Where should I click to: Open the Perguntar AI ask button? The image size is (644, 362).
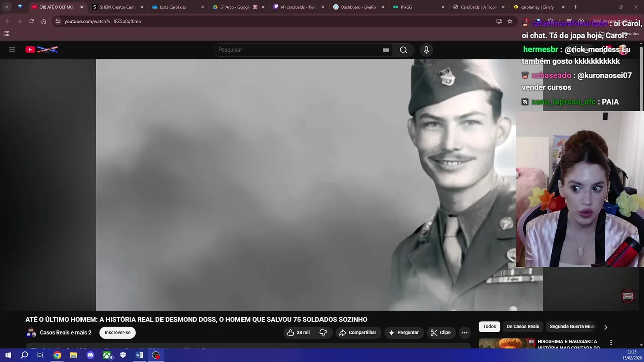[404, 333]
